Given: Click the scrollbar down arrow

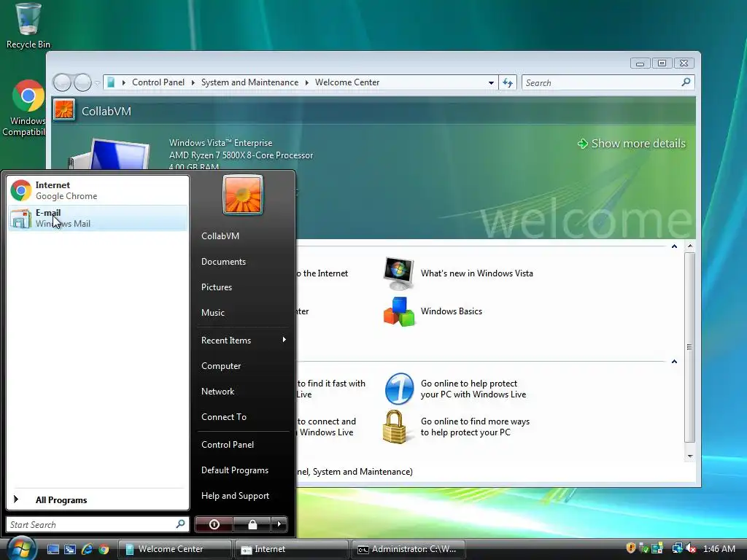Looking at the screenshot, I should click(690, 456).
